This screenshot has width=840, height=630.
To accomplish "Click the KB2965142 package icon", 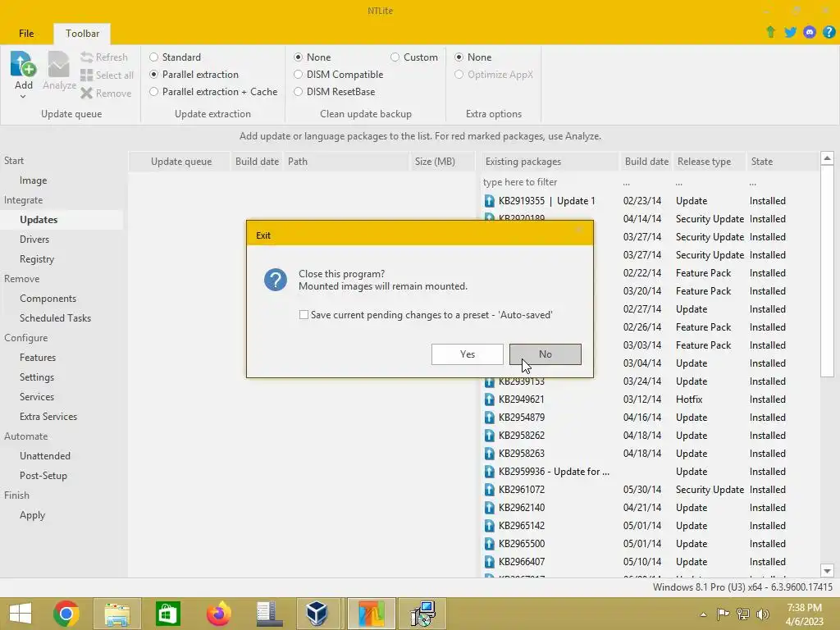I will point(489,526).
